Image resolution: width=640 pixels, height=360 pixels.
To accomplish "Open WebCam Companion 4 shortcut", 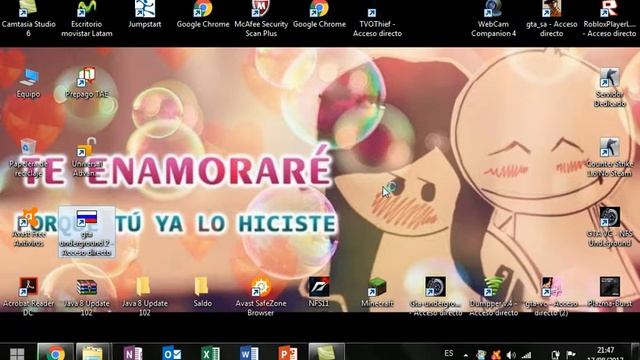I will (x=493, y=18).
